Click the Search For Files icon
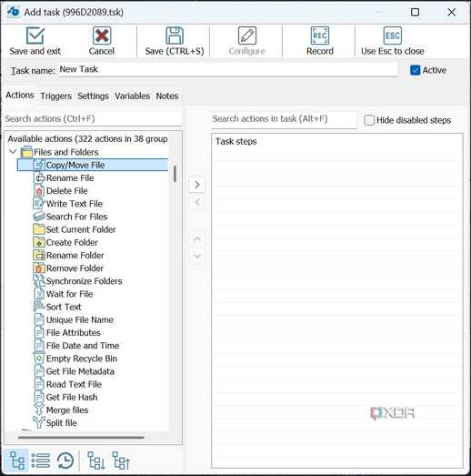This screenshot has height=476, width=471. (x=39, y=217)
